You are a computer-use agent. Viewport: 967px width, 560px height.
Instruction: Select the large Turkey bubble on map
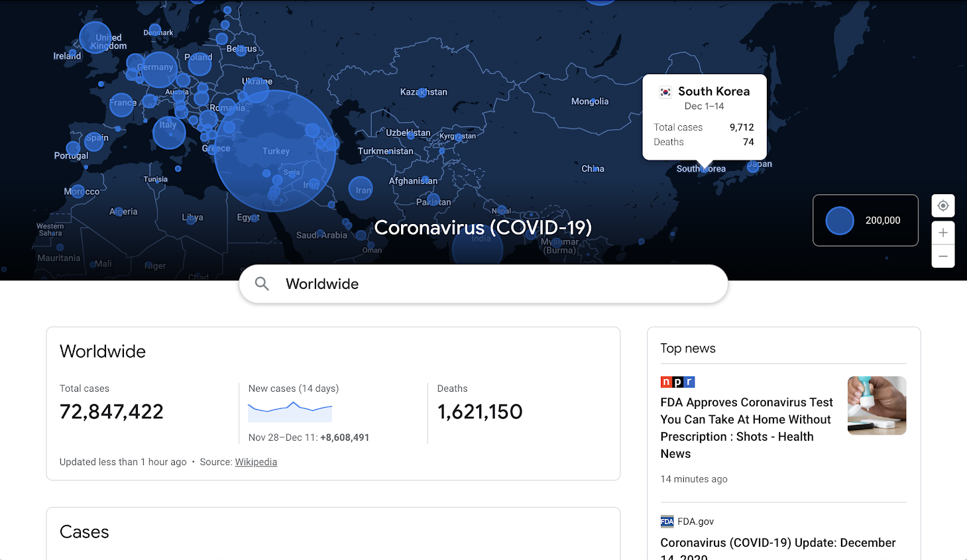point(275,151)
